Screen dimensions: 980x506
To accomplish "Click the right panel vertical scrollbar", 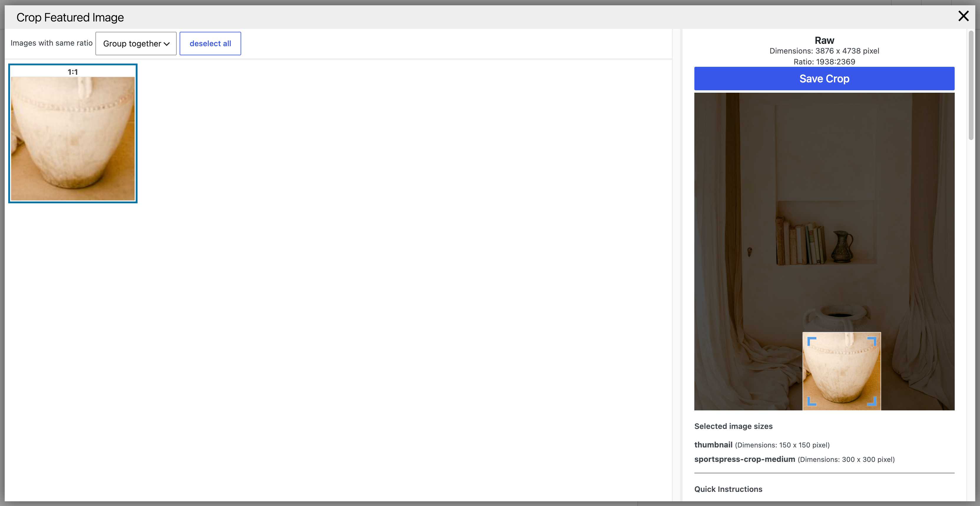I will point(971,86).
